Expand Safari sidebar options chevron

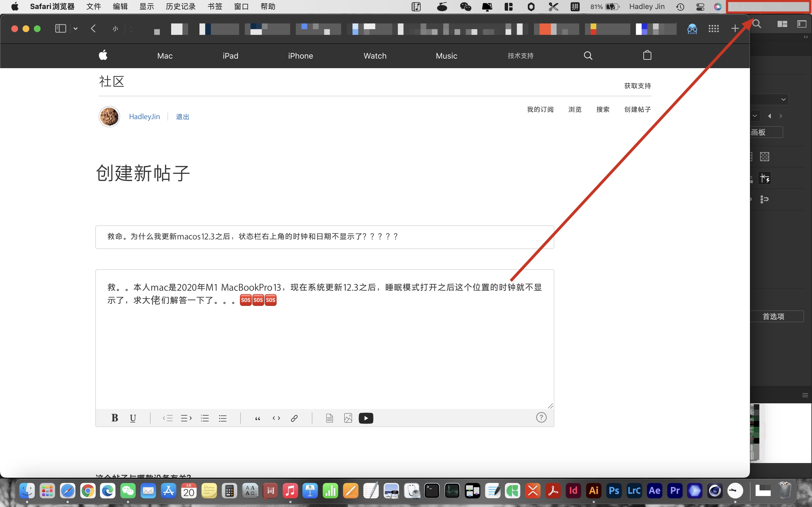click(76, 29)
